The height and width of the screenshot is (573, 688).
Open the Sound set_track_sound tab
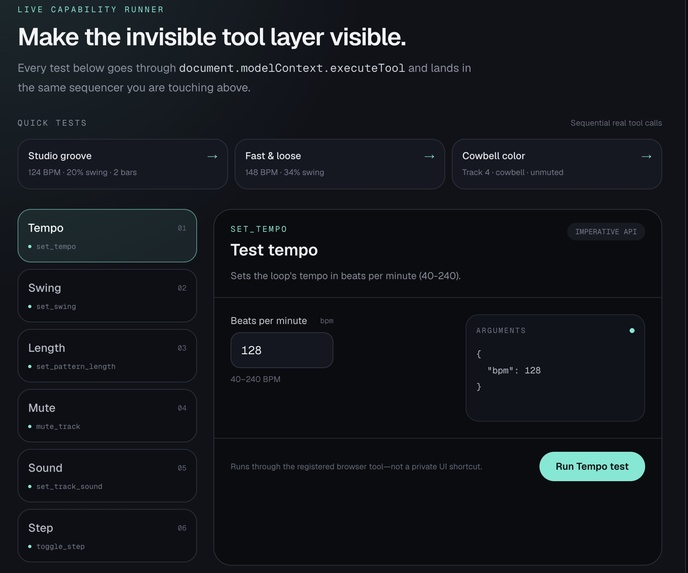pyautogui.click(x=107, y=476)
